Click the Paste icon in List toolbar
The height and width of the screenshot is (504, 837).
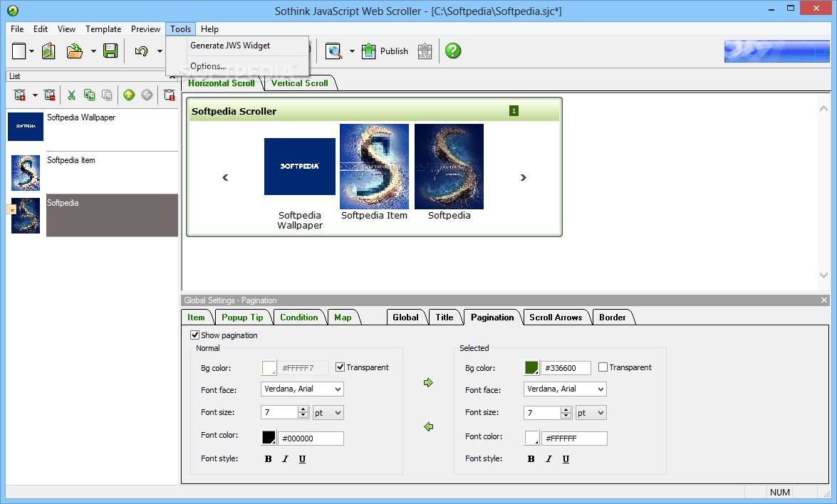click(x=108, y=95)
